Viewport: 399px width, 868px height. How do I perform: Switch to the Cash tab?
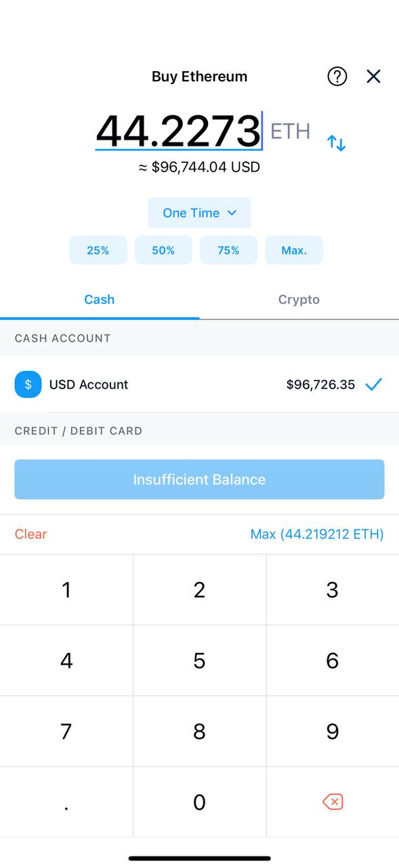100,300
